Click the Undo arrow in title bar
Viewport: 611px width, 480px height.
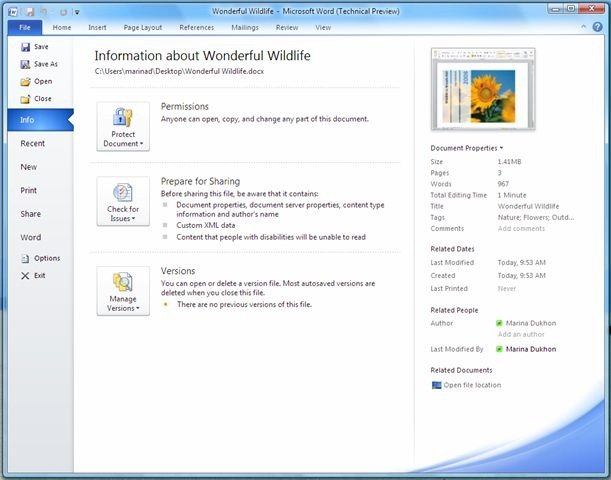[45, 12]
